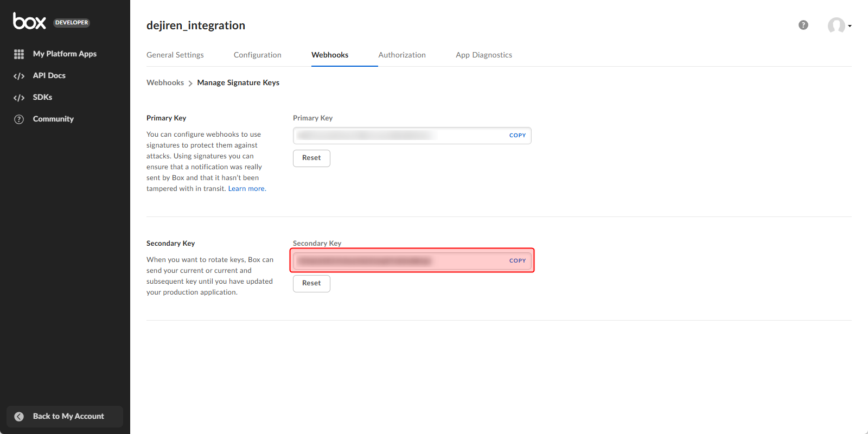Click the Box logo
Image resolution: width=868 pixels, height=434 pixels.
pos(29,21)
